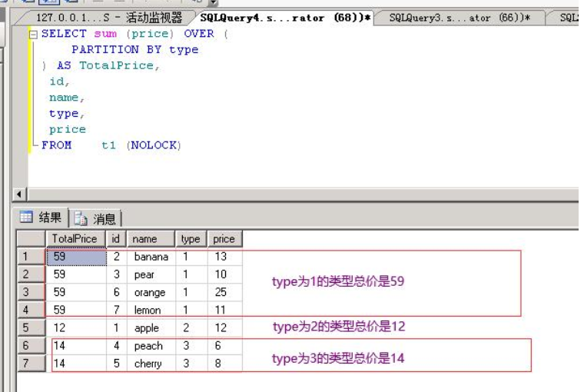This screenshot has height=392, width=584.
Task: Click price 13 in banana row
Action: [224, 257]
